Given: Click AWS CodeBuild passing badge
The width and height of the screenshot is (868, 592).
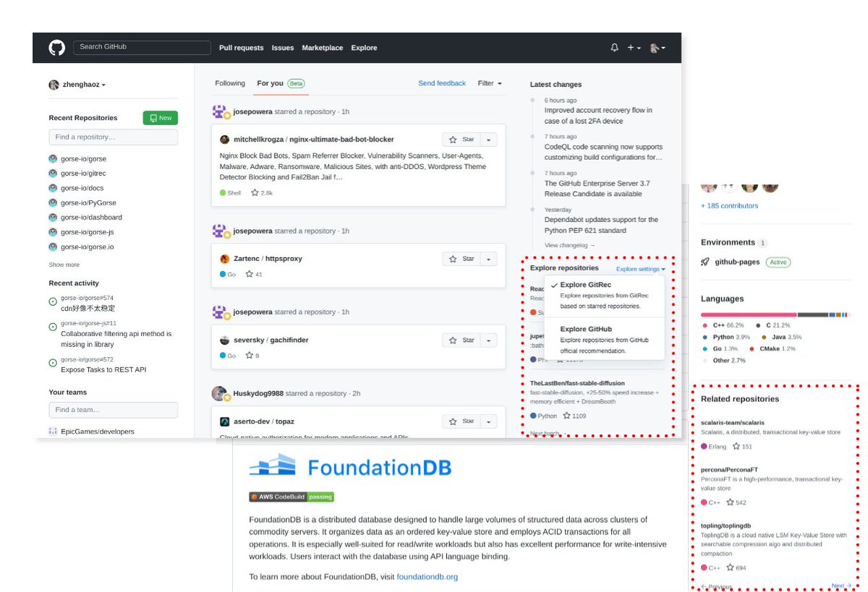Looking at the screenshot, I should (292, 497).
